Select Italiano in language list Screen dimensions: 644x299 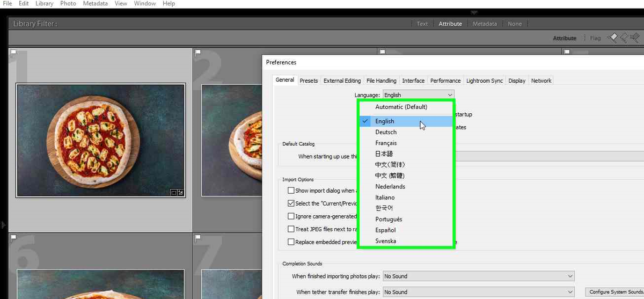pos(406,198)
